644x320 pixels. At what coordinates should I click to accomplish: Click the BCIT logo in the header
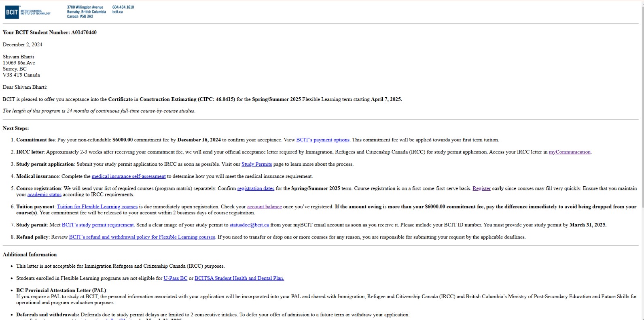pyautogui.click(x=28, y=12)
